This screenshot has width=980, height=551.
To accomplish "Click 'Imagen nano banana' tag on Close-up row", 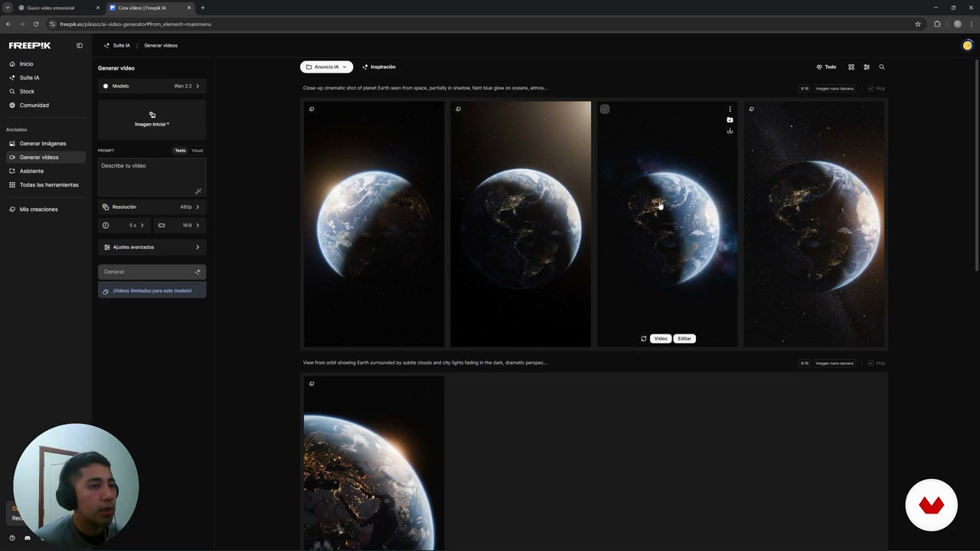I will tap(835, 89).
